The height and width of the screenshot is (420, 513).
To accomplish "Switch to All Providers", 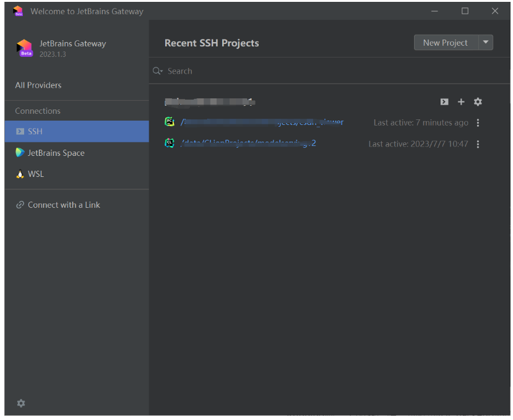I will [38, 85].
